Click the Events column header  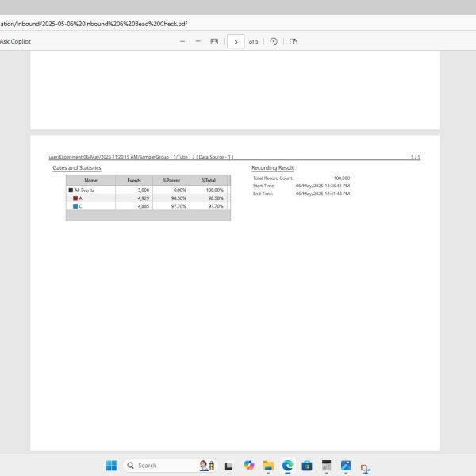[x=134, y=181]
